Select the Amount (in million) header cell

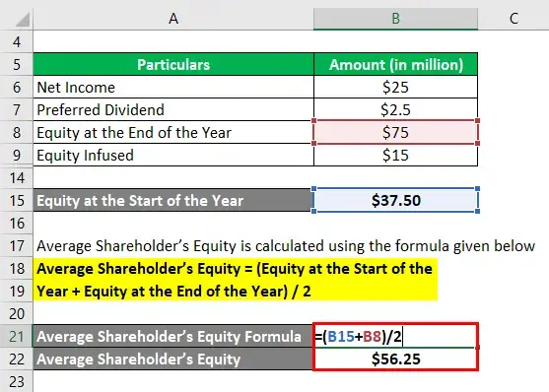pyautogui.click(x=395, y=64)
